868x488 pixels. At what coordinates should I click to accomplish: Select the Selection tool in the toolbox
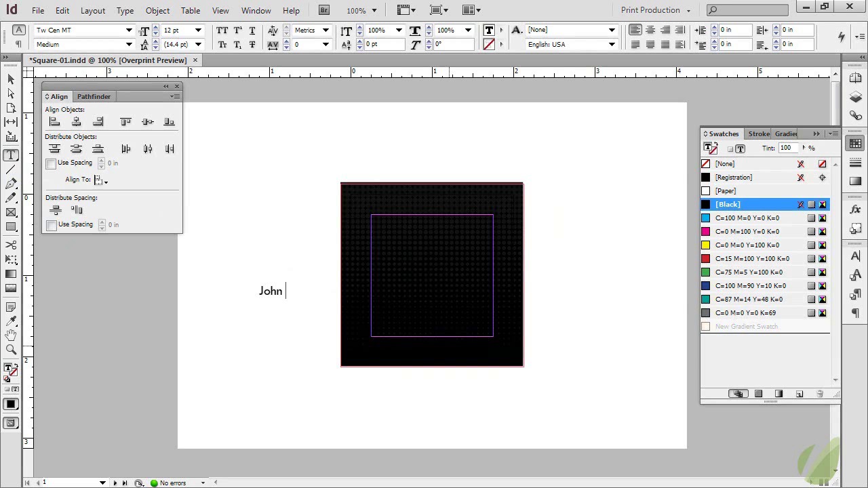(x=11, y=79)
